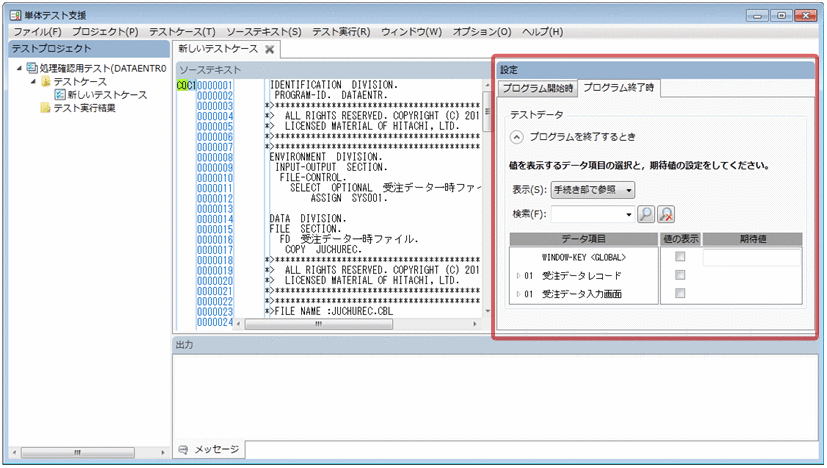Viewport: 827px width, 468px height.
Task: Click the source text horizontal scrollbar thumb
Action: point(319,324)
